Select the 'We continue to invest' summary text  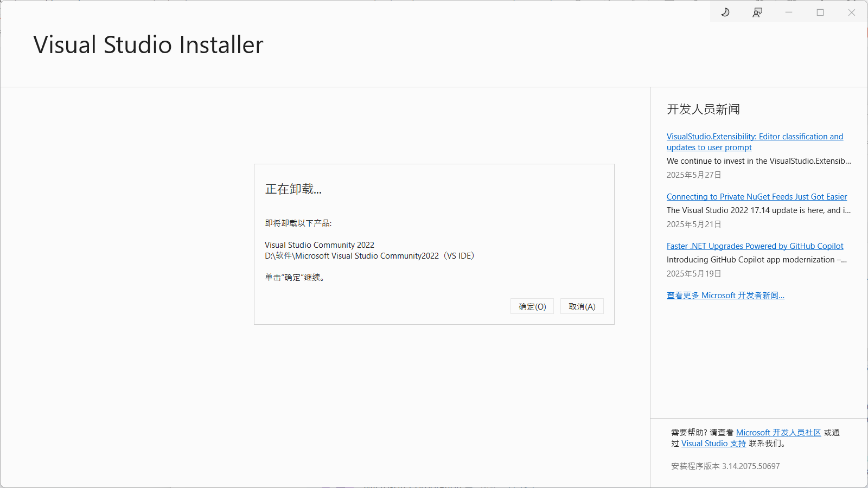tap(759, 161)
